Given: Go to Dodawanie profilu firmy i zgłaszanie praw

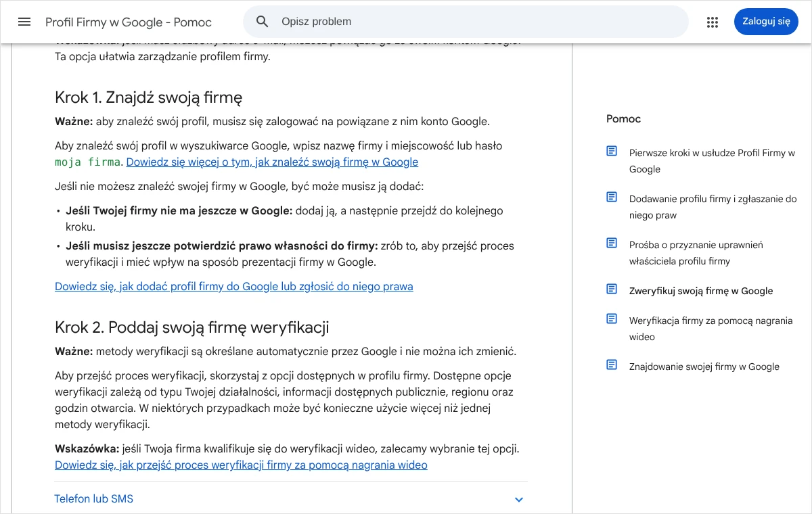Looking at the screenshot, I should [x=713, y=207].
